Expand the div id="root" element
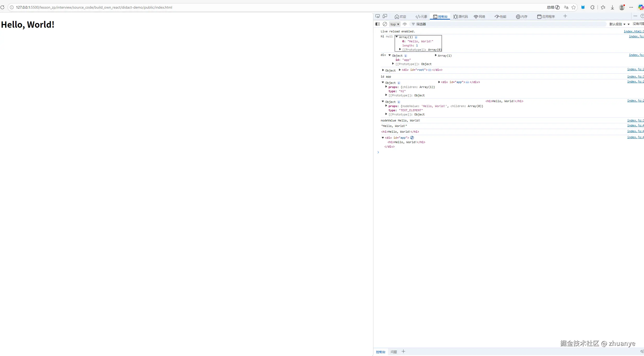The image size is (644, 356). point(400,70)
